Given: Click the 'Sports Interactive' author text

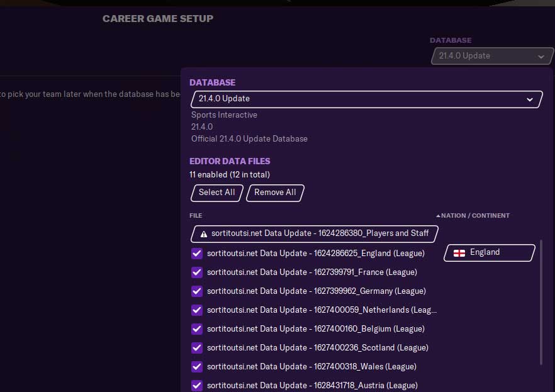Looking at the screenshot, I should tap(224, 115).
